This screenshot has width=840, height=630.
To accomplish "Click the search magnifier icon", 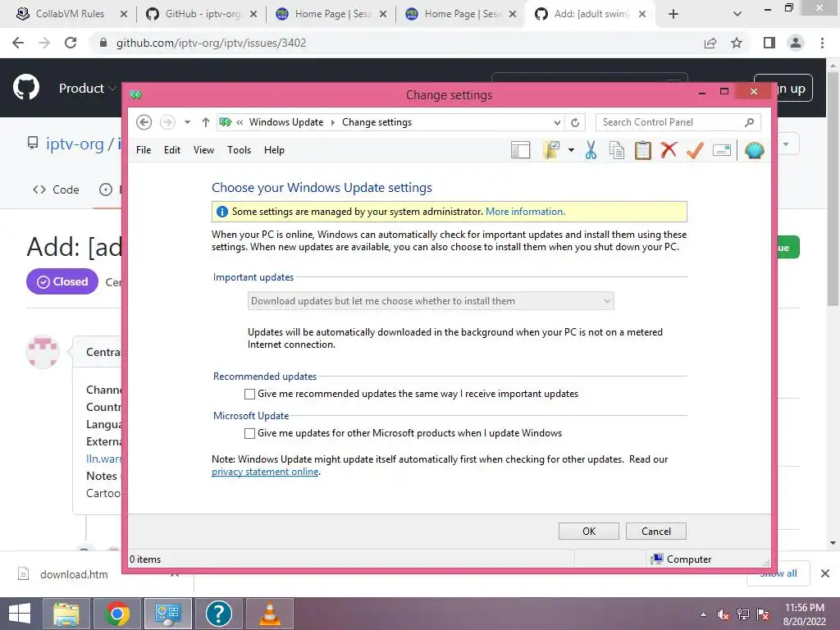I will (749, 122).
